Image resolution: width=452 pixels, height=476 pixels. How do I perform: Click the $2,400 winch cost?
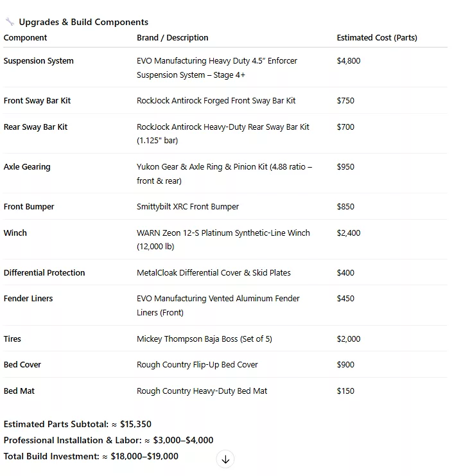click(x=349, y=233)
